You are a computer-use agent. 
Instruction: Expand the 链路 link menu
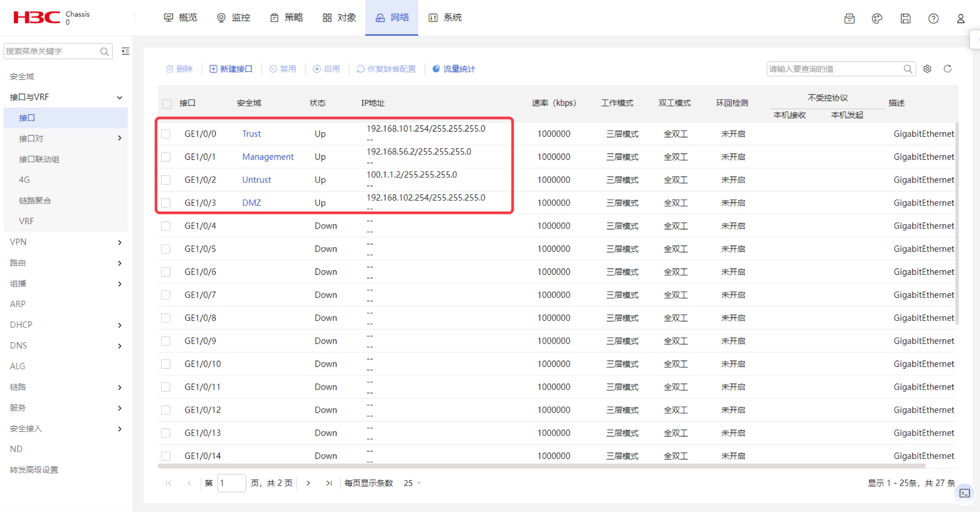(119, 387)
